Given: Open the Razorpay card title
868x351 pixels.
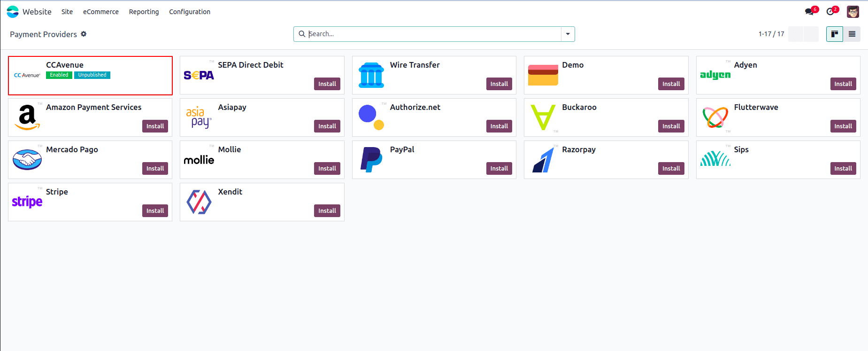Looking at the screenshot, I should pos(579,149).
